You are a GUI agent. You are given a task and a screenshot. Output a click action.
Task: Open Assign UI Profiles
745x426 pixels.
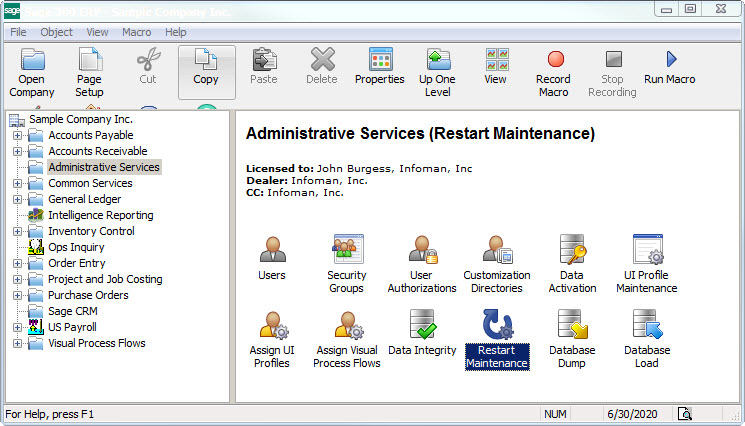click(272, 339)
